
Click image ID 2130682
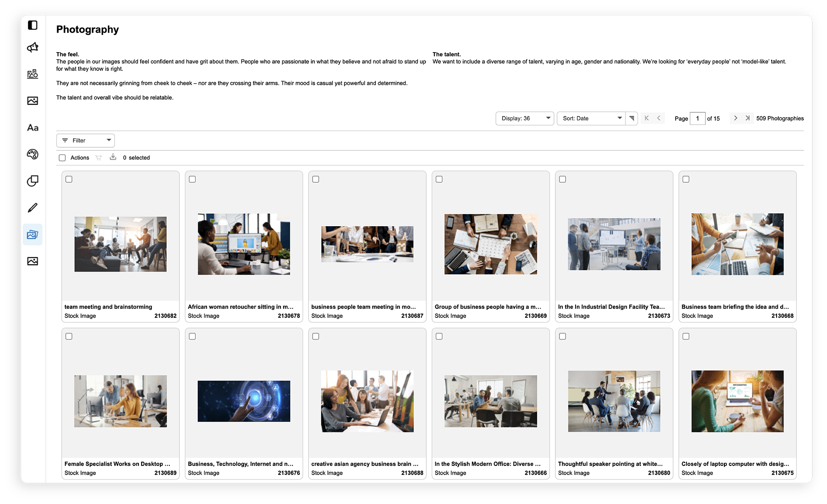165,316
